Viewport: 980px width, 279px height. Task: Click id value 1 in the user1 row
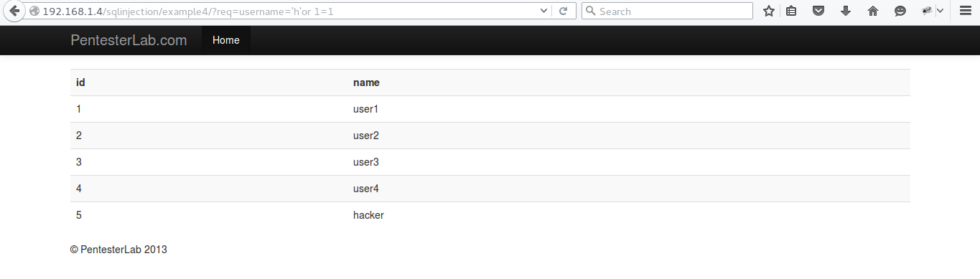click(x=79, y=109)
